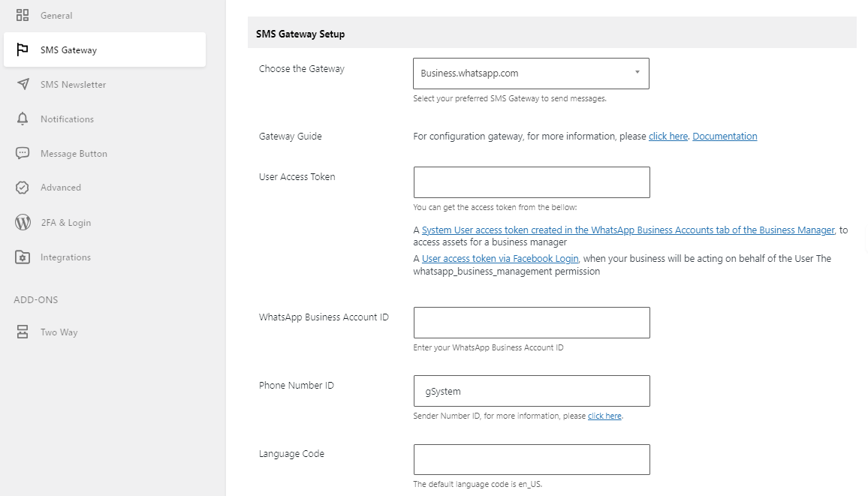Click the Two Way add-on icon
This screenshot has height=496, width=868.
[x=22, y=332]
